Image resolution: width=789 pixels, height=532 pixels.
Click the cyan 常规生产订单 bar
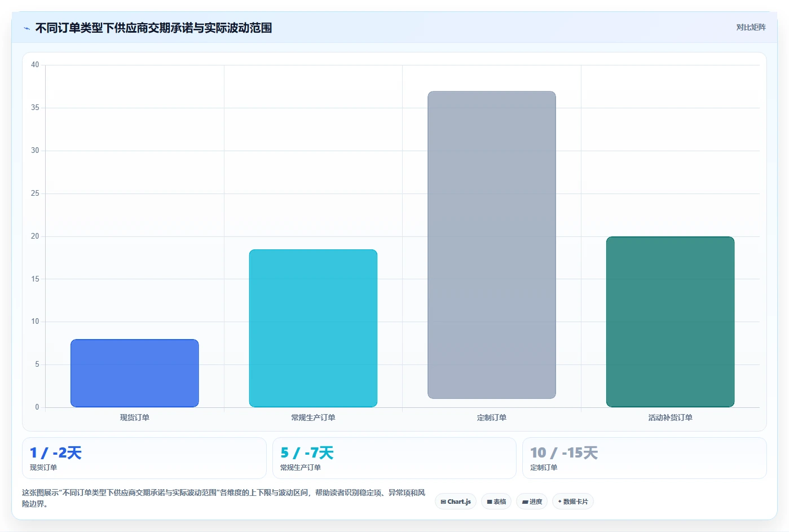coord(313,328)
